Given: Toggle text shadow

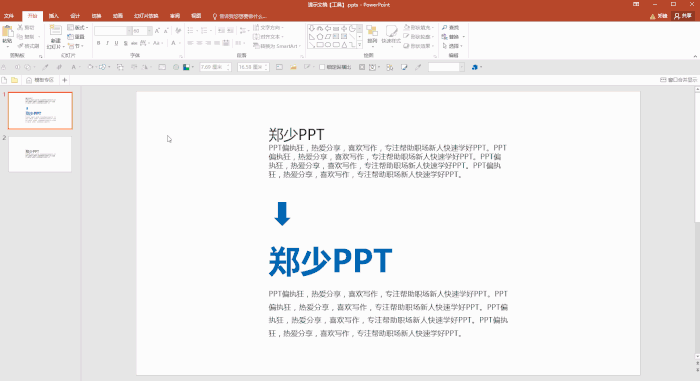Looking at the screenshot, I should click(x=125, y=43).
